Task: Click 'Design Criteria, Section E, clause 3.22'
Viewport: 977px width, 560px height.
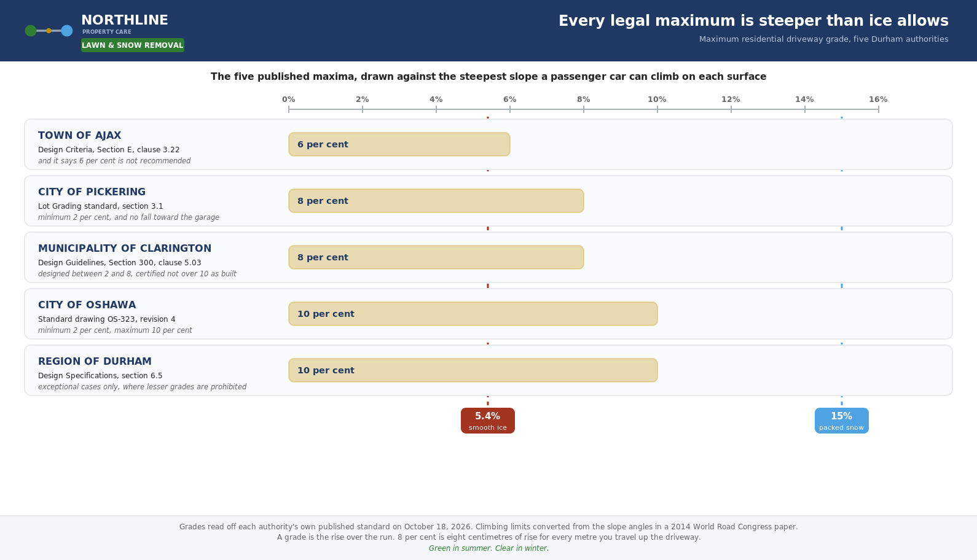Action: click(109, 150)
